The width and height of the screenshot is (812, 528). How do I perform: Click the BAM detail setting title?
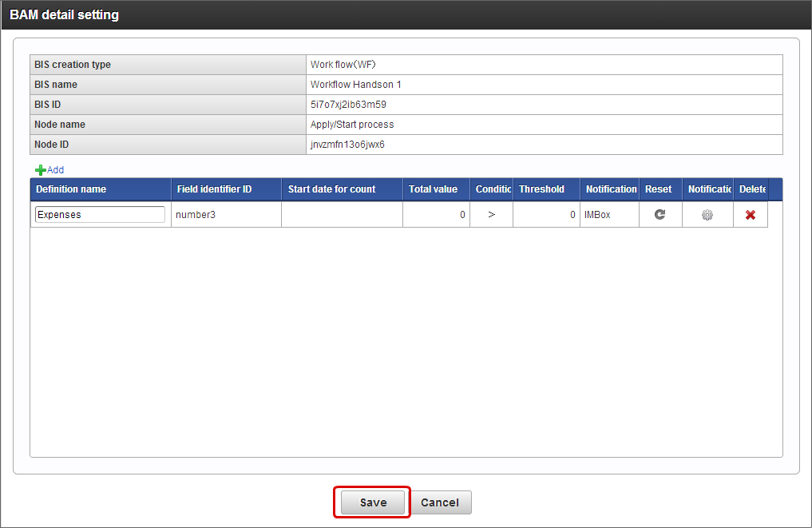point(64,14)
